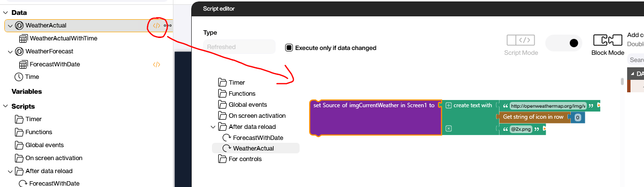Click the plus icon on the 'create text with' block
This screenshot has width=644, height=187.
(x=448, y=105)
